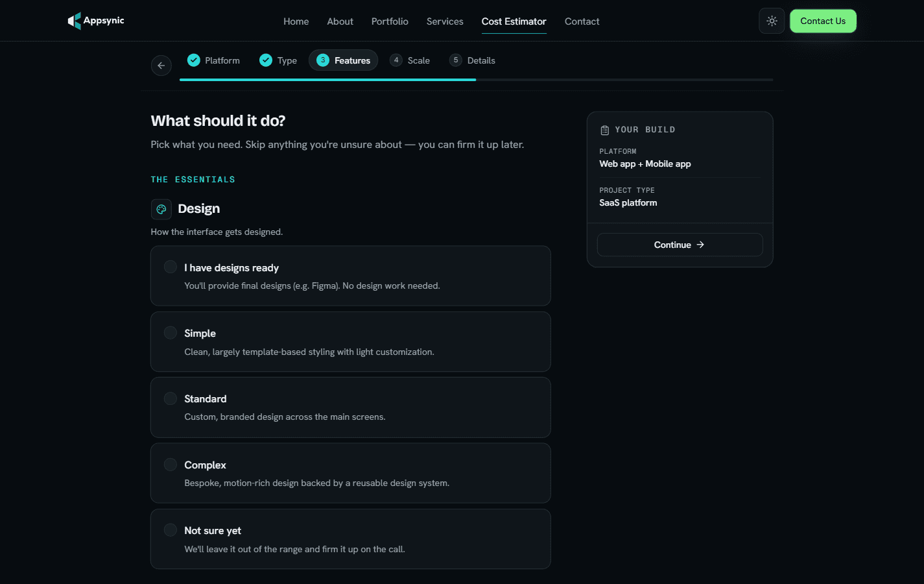Viewport: 924px width, 584px height.
Task: Click the 'SaaS platform' value
Action: [628, 203]
